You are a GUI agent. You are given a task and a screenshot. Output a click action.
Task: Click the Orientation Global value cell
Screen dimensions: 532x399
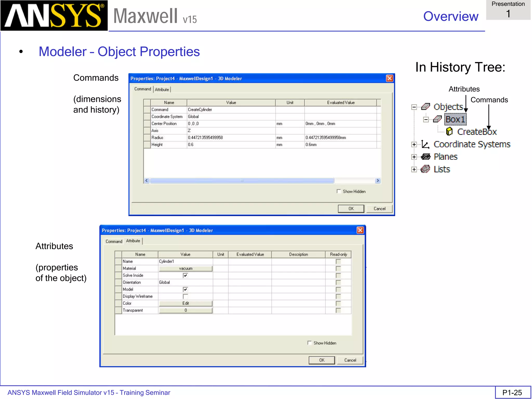coord(185,282)
